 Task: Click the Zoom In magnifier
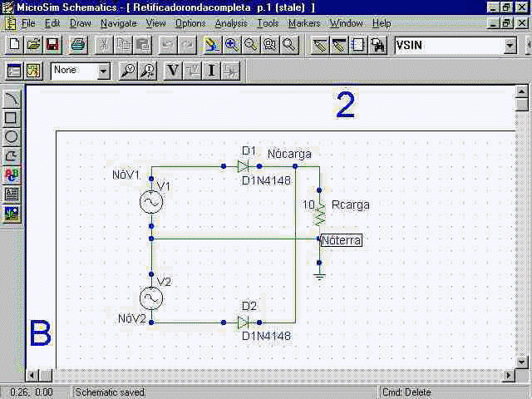point(231,45)
